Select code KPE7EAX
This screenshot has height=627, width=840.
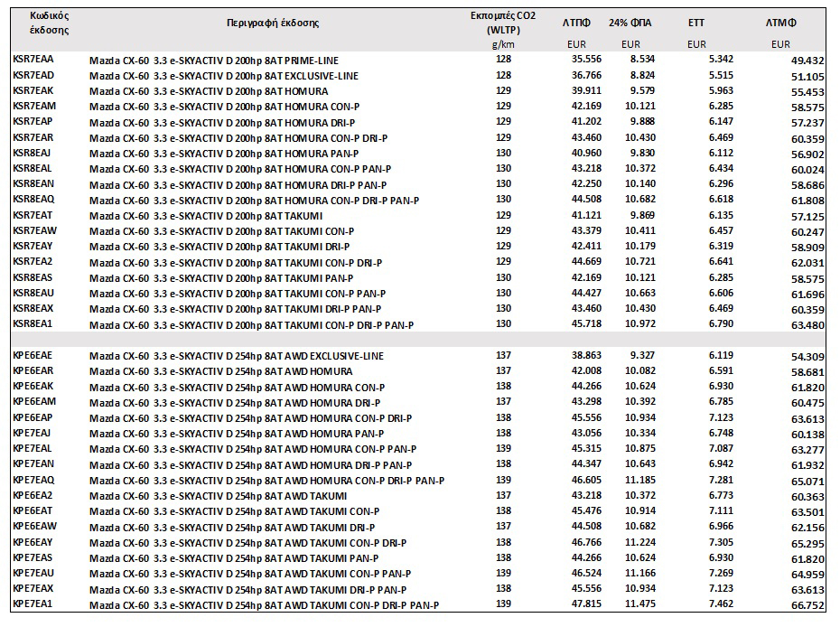click(x=33, y=588)
